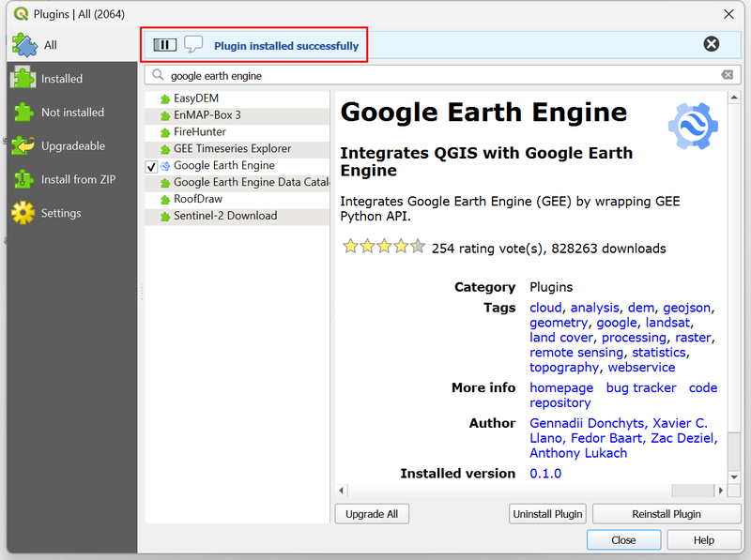Select the EasyDEM plugin row

pyautogui.click(x=238, y=98)
